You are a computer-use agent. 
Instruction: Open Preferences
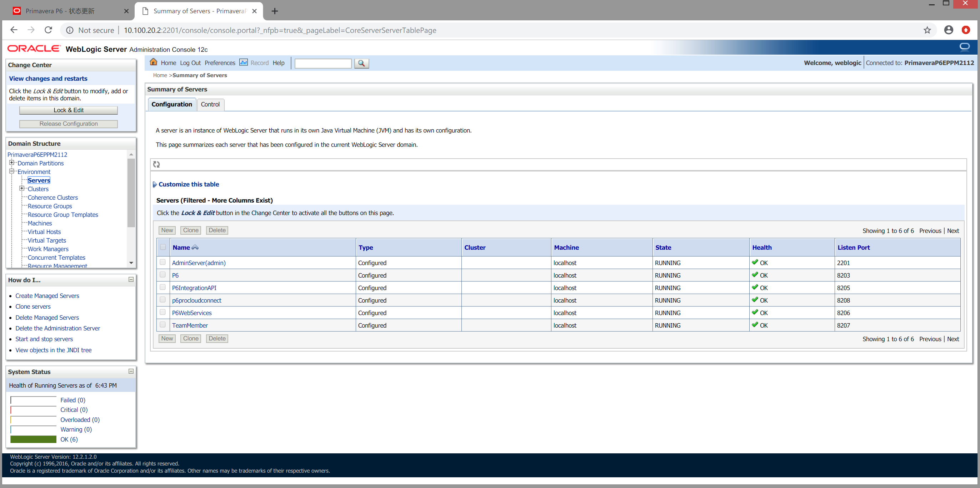pyautogui.click(x=220, y=63)
